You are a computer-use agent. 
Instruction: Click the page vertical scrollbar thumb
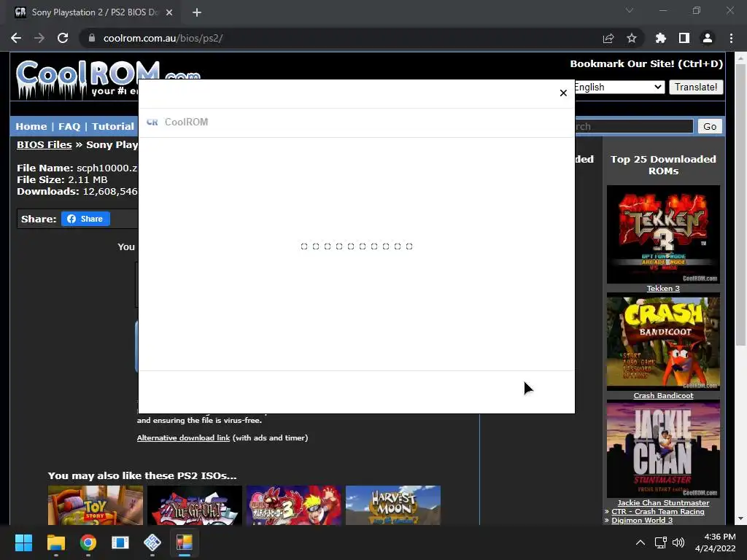click(740, 205)
